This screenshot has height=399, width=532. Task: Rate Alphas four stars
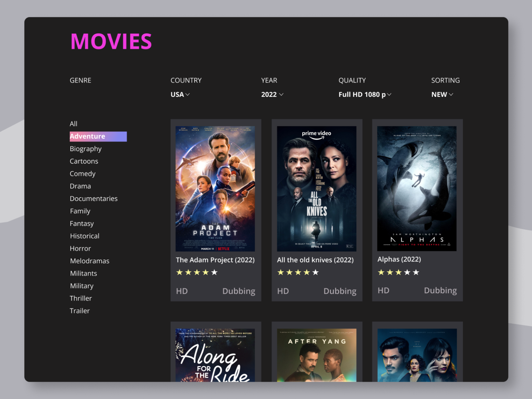click(x=407, y=272)
